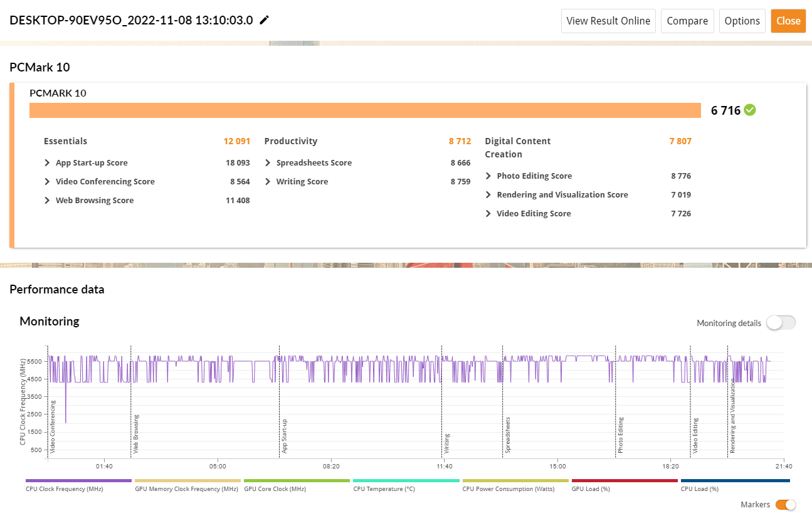Click the 11:40 time axis label
Screen dimensions: 812x523
(x=444, y=467)
